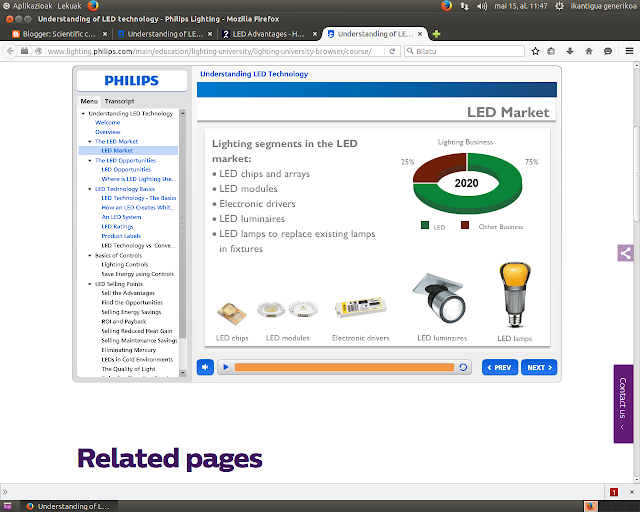Click the orange playback progress bar
Viewport: 640px width, 512px height.
pyautogui.click(x=344, y=367)
